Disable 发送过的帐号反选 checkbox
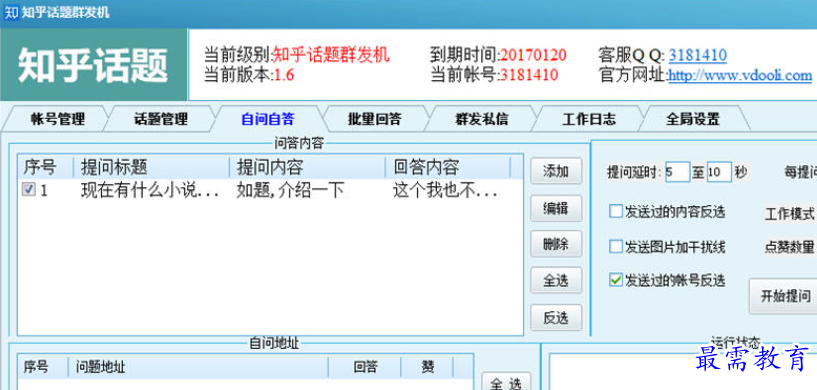Viewport: 817px width, 390px height. point(616,280)
